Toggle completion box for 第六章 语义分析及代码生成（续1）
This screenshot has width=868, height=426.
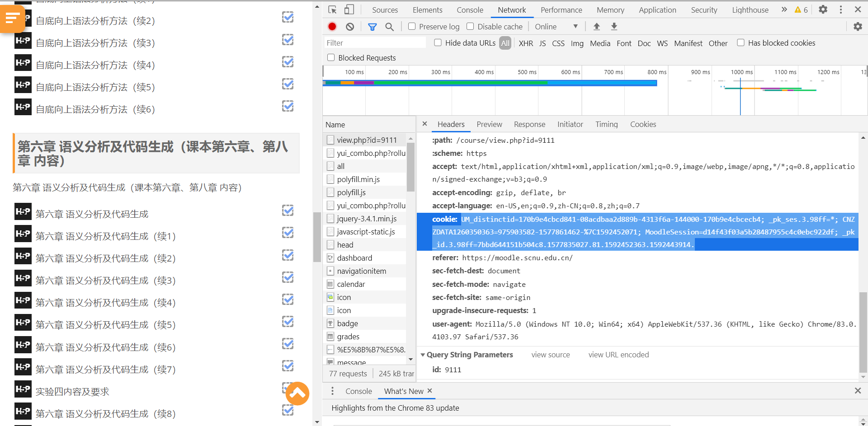click(288, 233)
